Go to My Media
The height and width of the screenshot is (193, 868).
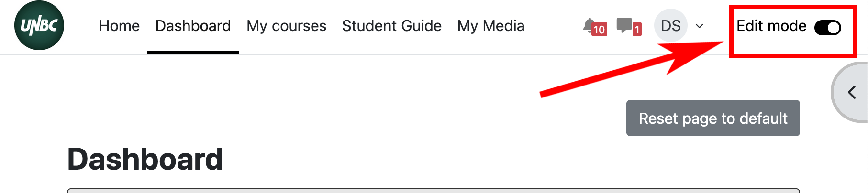pos(490,26)
